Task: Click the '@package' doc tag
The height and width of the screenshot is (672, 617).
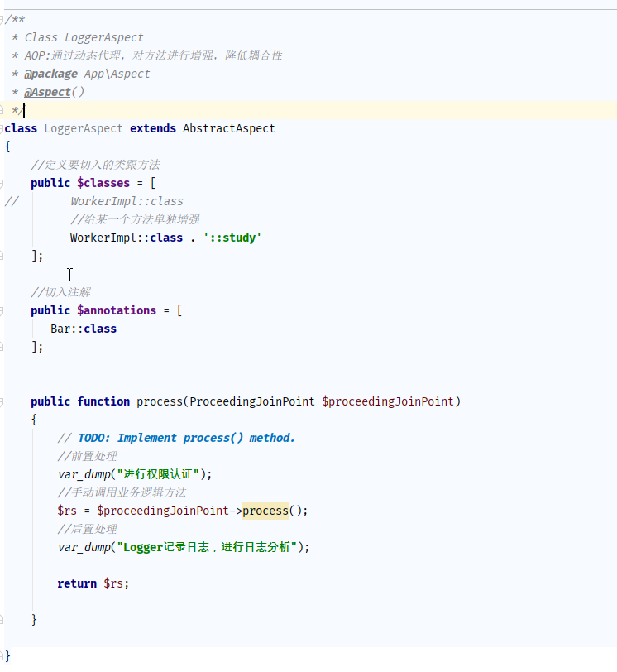Action: (50, 74)
